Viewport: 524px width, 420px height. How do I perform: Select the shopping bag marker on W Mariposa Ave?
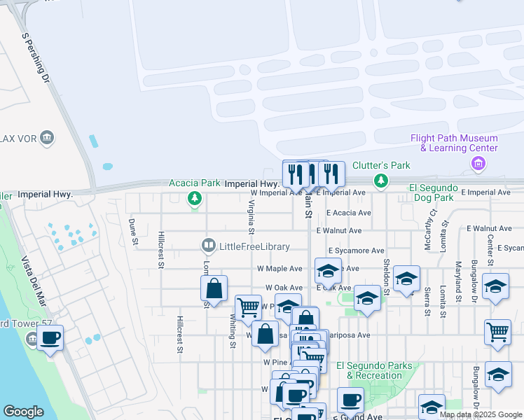[265, 335]
